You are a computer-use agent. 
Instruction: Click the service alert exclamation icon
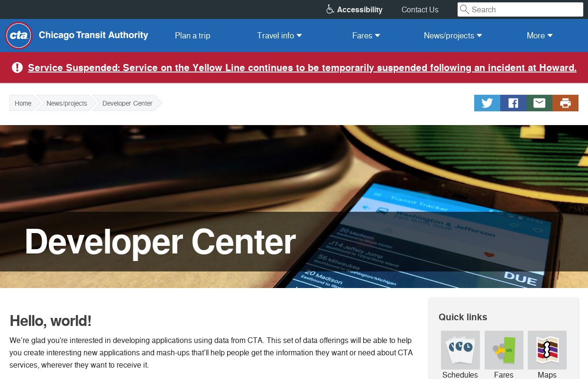coord(17,68)
